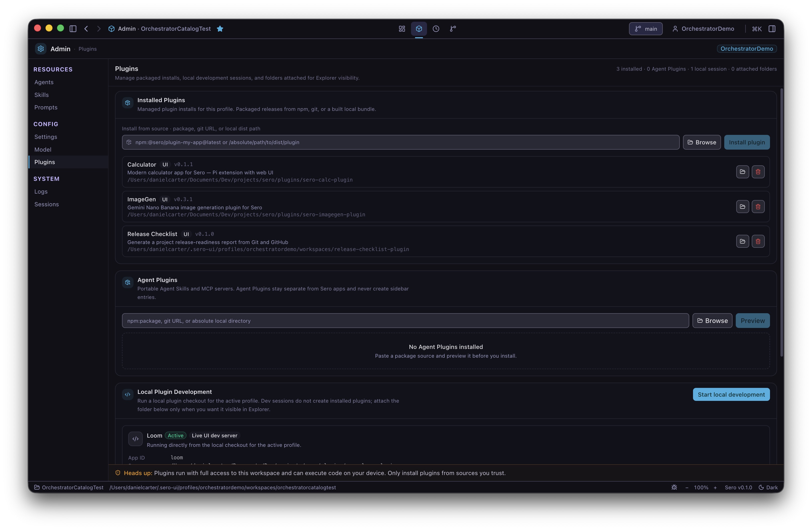Click the ImageGen plugin name
812x530 pixels.
point(141,199)
